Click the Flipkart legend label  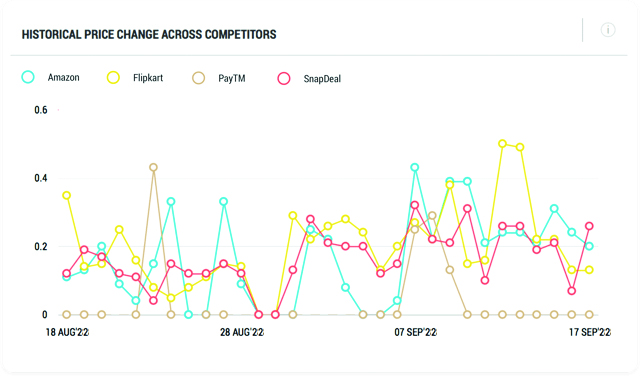point(148,78)
